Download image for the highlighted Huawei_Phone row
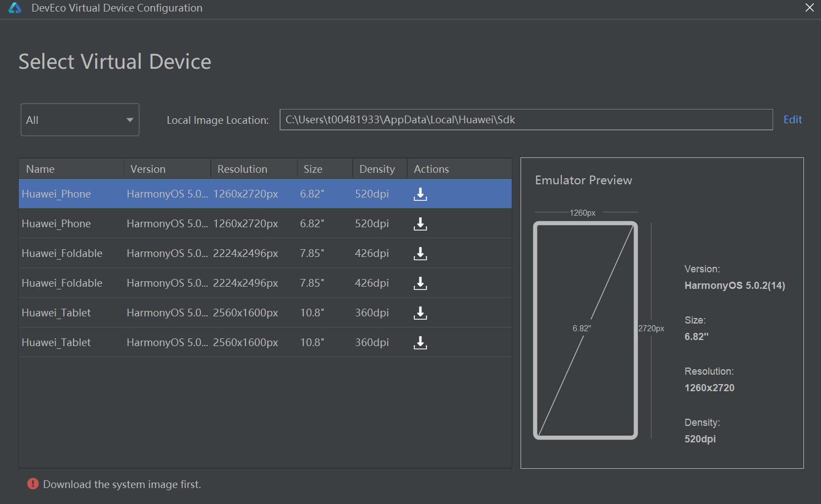Viewport: 821px width, 504px height. 420,194
